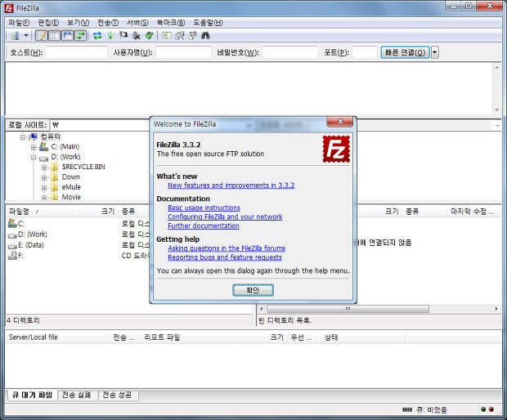Open Asking questions in the FileZilla forums link
Screen dimensions: 507x420
point(227,248)
